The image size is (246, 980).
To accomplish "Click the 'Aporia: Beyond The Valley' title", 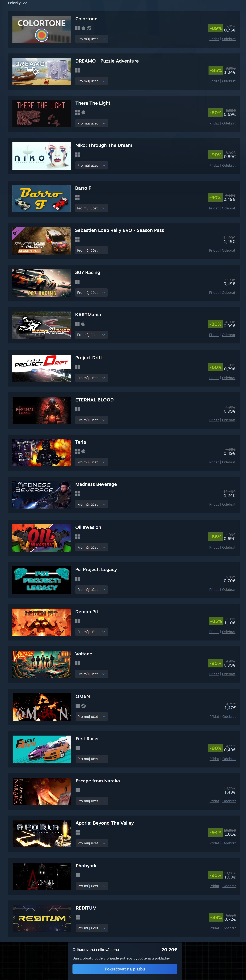I will pyautogui.click(x=105, y=823).
